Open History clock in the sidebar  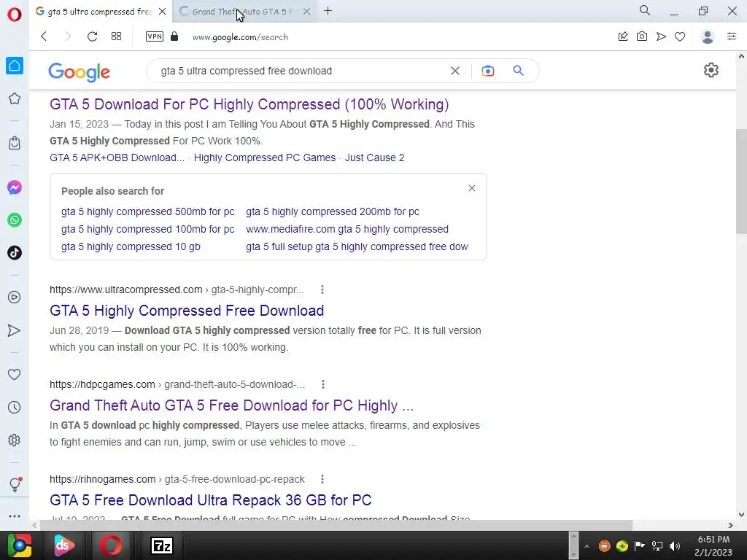point(15,407)
